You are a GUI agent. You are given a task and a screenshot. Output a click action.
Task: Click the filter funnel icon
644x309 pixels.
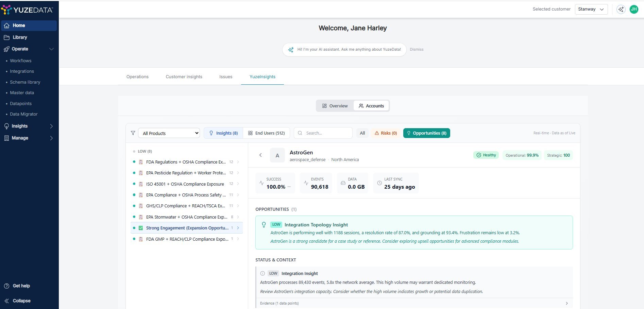pos(133,133)
